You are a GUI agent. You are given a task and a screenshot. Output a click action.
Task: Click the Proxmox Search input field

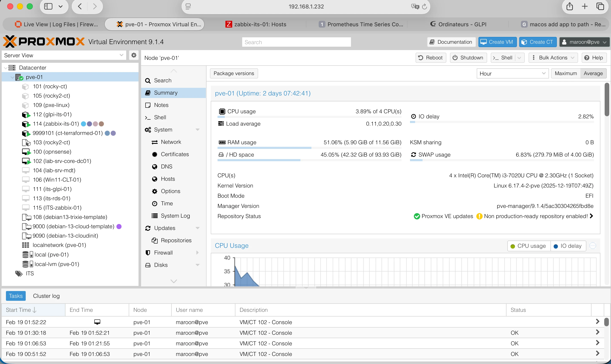click(296, 42)
